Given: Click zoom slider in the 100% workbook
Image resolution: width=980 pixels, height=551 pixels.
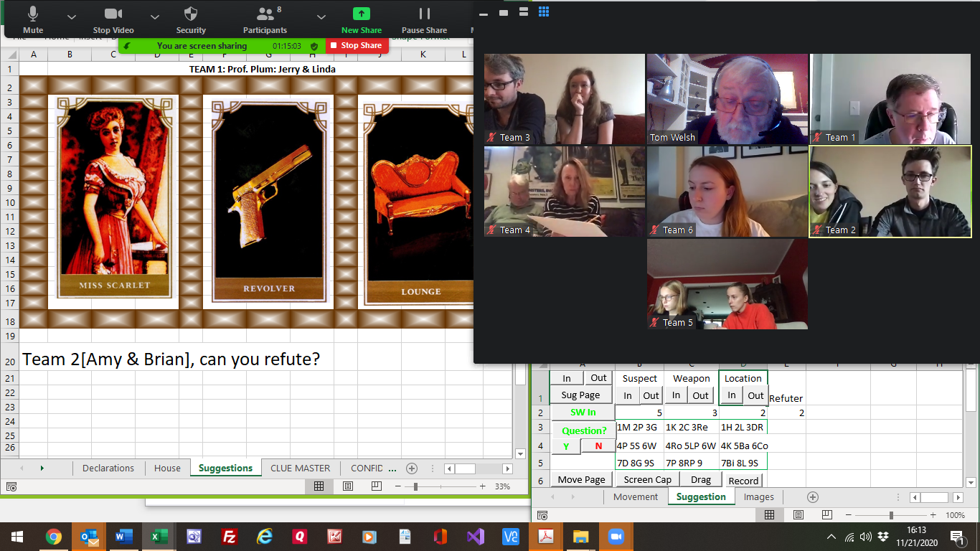Looking at the screenshot, I should [891, 515].
